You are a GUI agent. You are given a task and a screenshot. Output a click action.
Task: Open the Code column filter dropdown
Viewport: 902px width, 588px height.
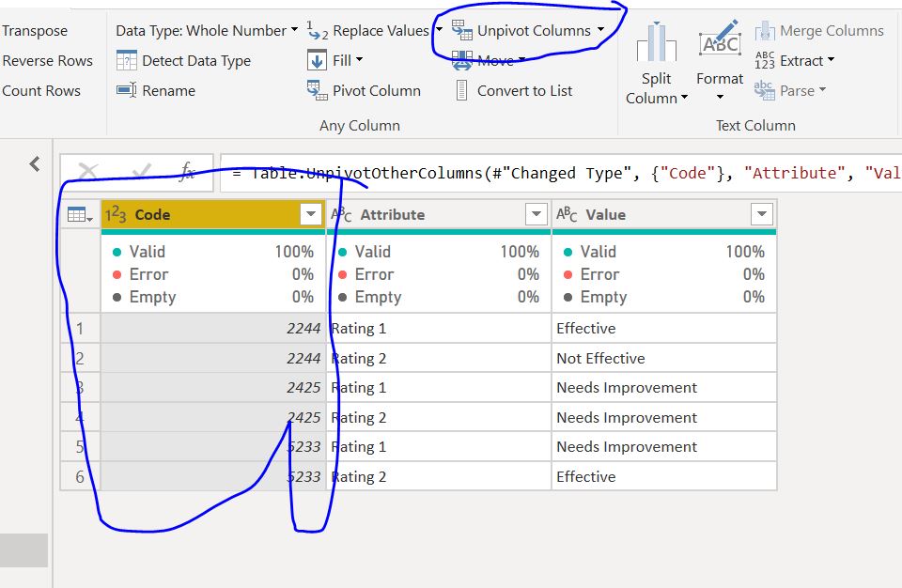311,214
